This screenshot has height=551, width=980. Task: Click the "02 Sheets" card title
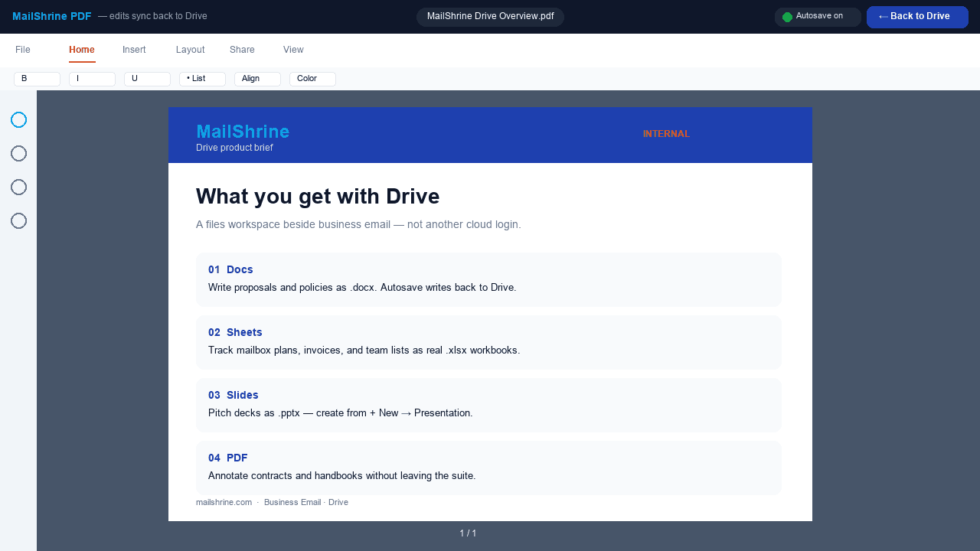(x=235, y=333)
